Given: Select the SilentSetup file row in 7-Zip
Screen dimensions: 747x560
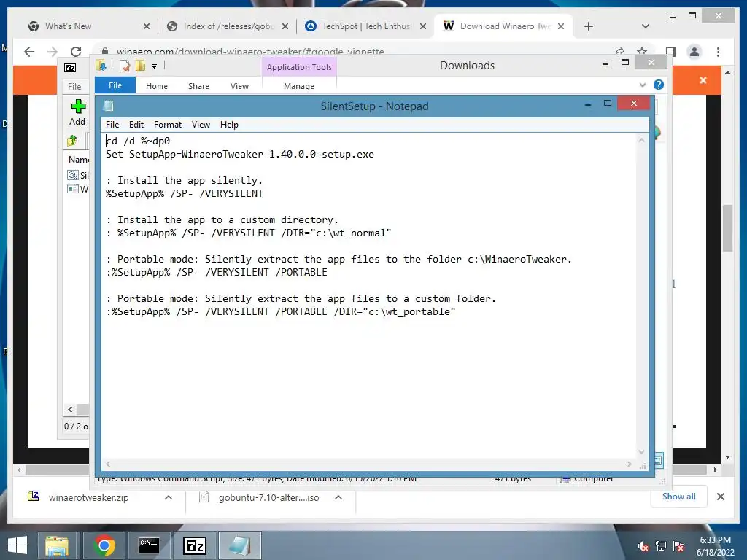Looking at the screenshot, I should (x=78, y=175).
